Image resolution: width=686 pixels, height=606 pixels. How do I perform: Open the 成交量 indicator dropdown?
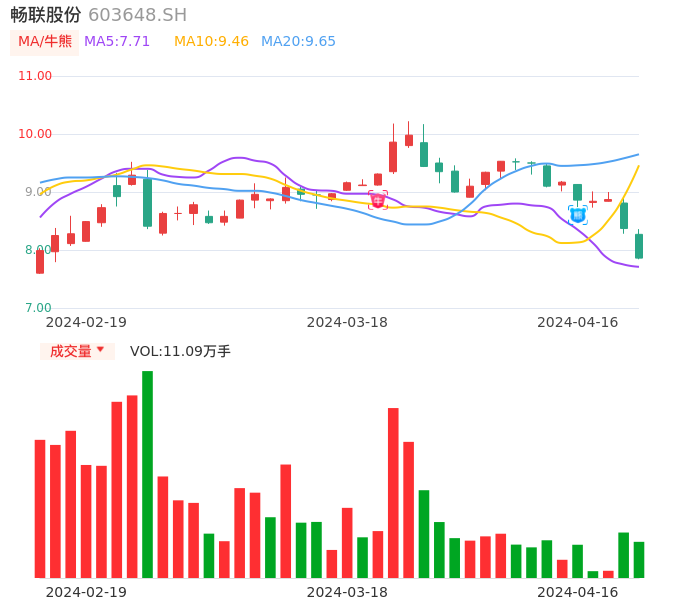(77, 351)
